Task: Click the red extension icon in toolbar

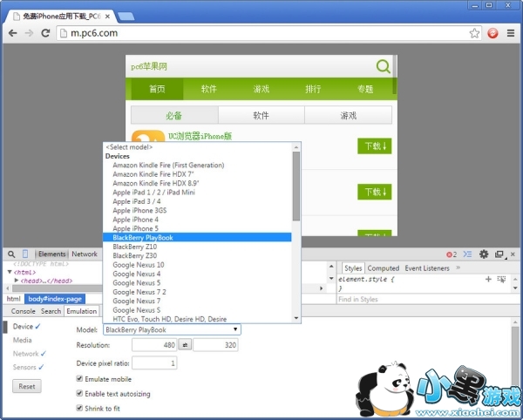Action: 492,33
